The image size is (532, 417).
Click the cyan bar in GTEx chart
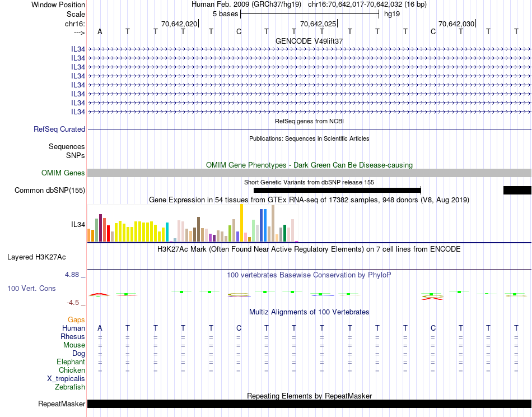tap(167, 232)
